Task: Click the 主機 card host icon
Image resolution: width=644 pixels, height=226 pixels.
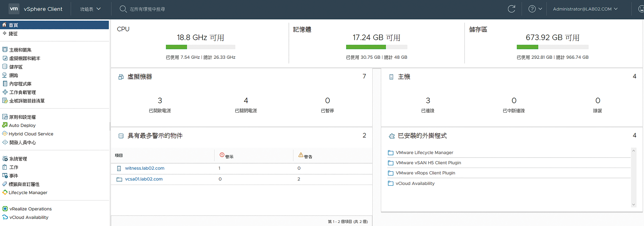Action: [391, 77]
